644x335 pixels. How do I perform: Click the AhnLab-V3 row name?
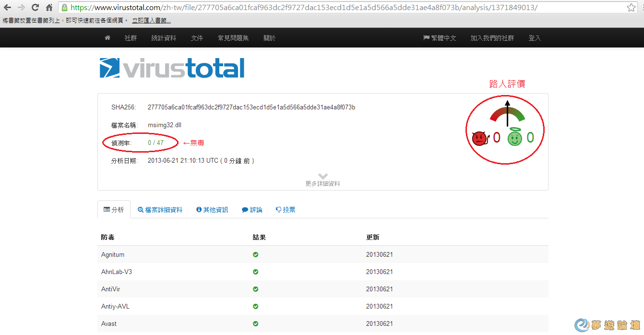tap(117, 272)
